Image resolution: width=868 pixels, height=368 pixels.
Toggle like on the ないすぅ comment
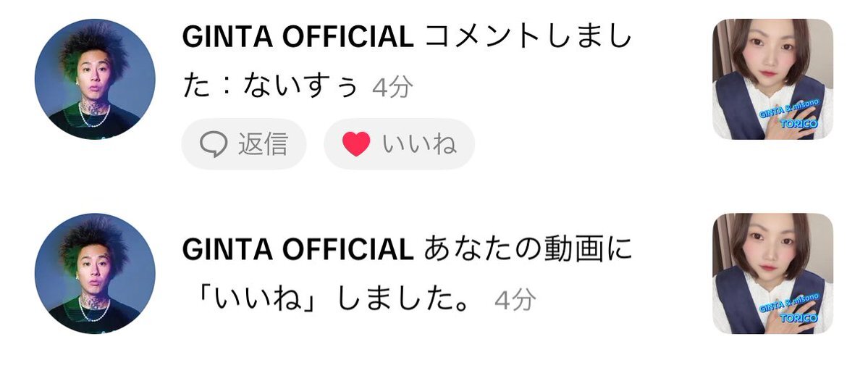[399, 144]
